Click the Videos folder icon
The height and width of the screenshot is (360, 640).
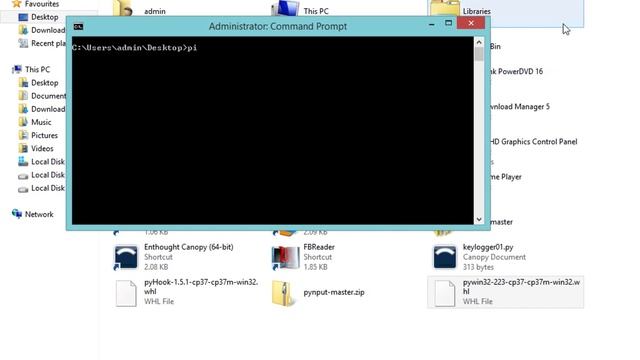pyautogui.click(x=23, y=149)
